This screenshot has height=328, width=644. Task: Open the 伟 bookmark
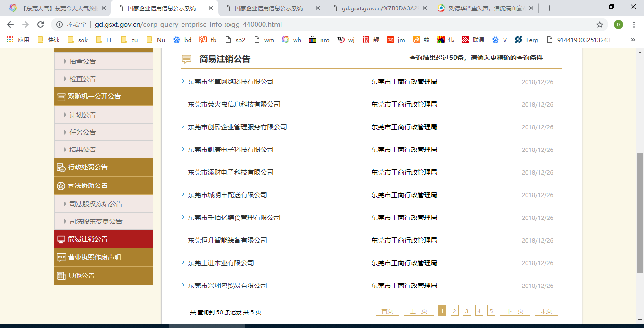click(x=446, y=40)
